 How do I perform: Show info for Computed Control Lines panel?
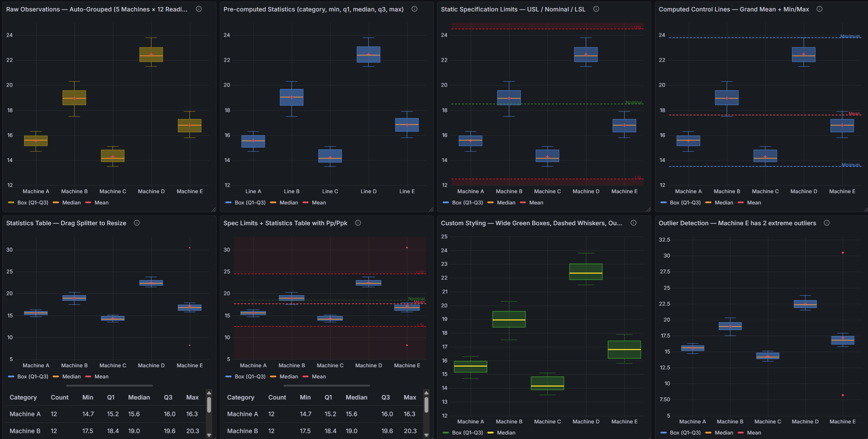pos(819,9)
